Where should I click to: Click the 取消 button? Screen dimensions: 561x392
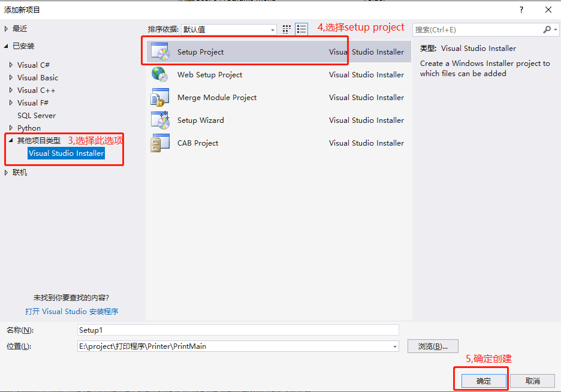[532, 381]
